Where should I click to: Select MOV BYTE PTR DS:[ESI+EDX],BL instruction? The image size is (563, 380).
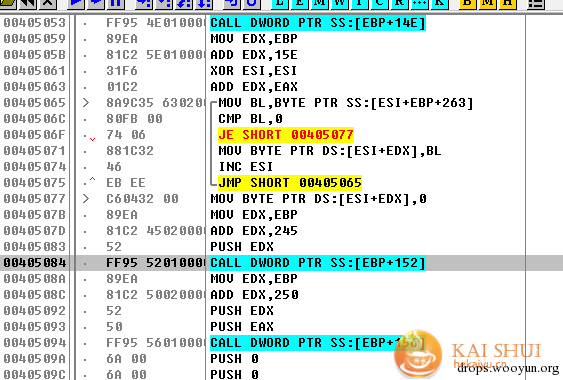tap(330, 150)
